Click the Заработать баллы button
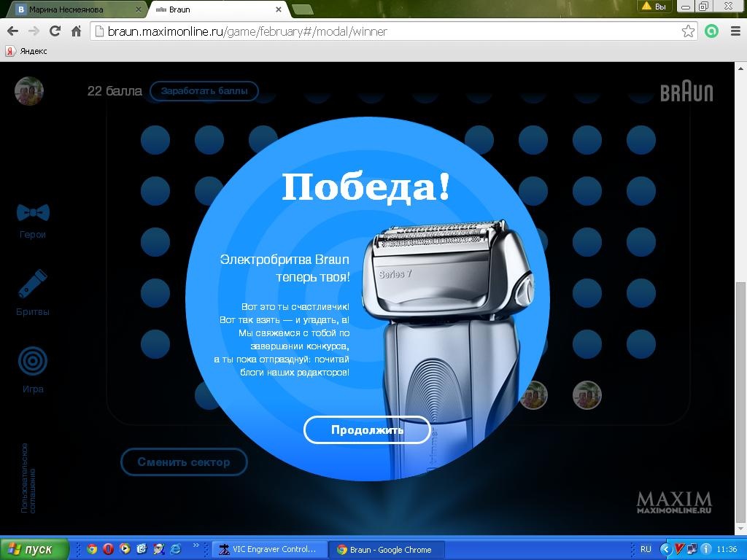The height and width of the screenshot is (560, 747). (204, 91)
